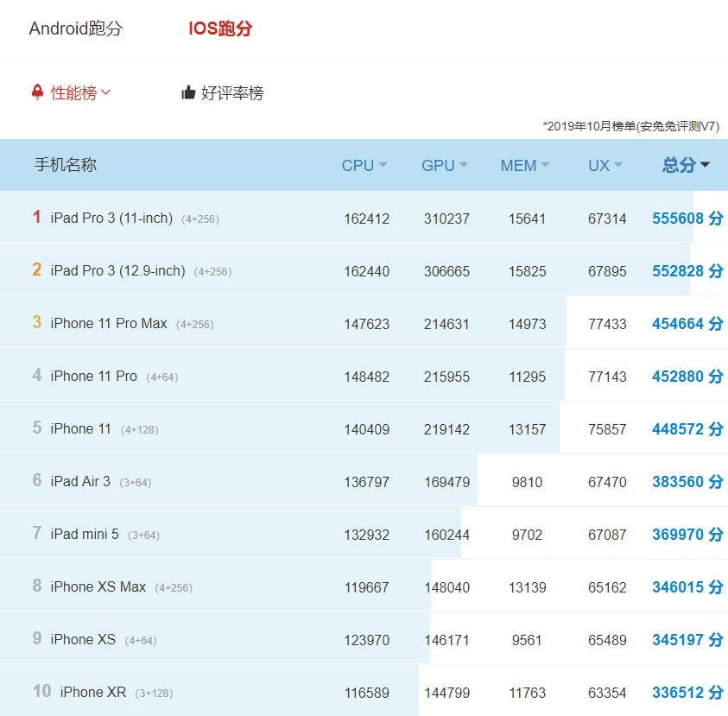Image resolution: width=728 pixels, height=716 pixels.
Task: Click UX score 77433
Action: click(607, 324)
